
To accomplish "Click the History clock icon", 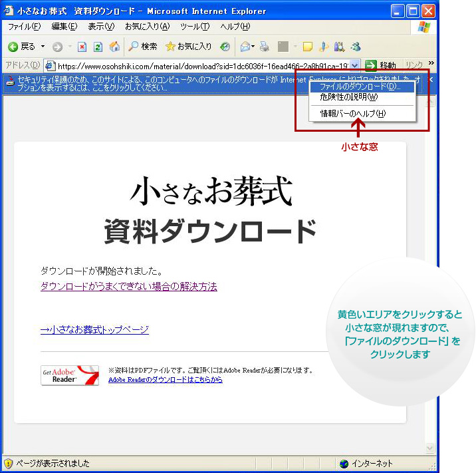I will tap(225, 47).
